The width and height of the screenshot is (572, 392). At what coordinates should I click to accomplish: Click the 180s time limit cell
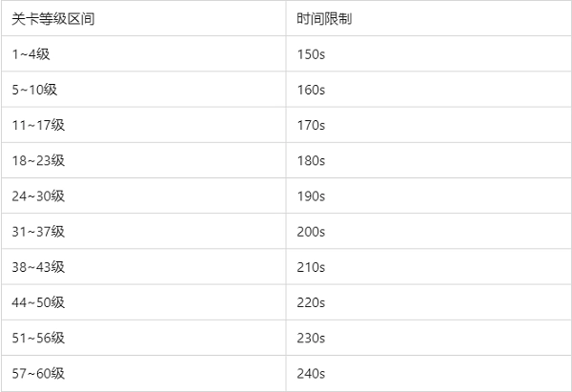pos(312,160)
